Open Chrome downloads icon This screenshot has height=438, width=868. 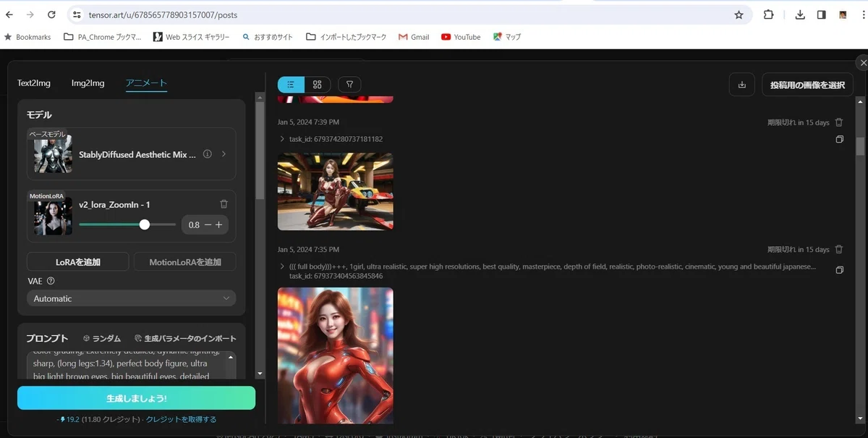point(800,14)
